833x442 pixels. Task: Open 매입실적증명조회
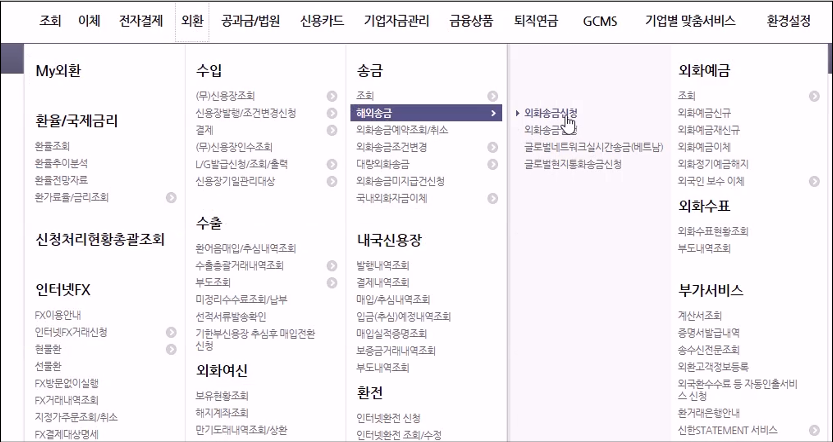click(x=392, y=333)
